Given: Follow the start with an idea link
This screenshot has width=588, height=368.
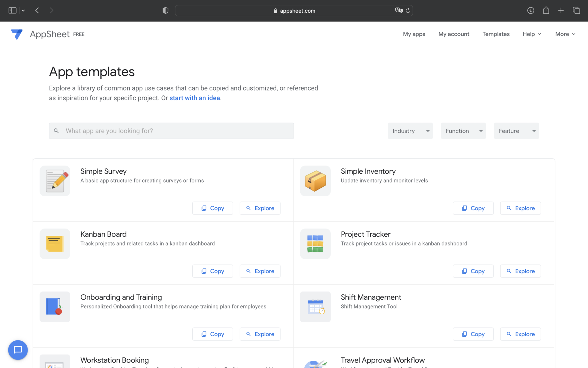Looking at the screenshot, I should [x=194, y=98].
